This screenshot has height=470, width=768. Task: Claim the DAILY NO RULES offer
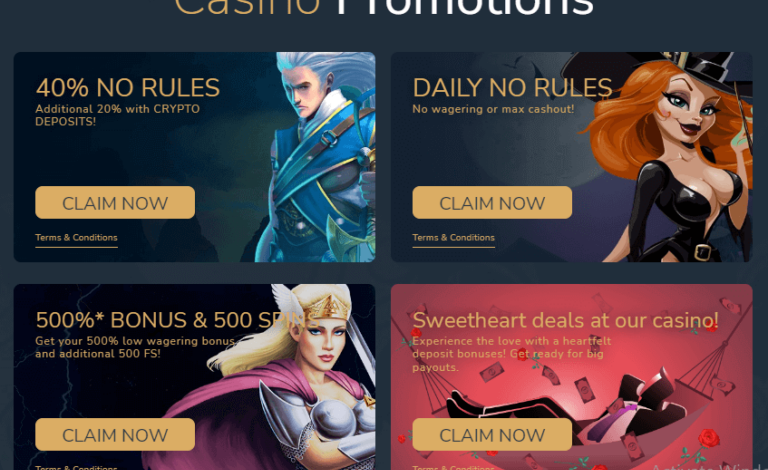(492, 202)
